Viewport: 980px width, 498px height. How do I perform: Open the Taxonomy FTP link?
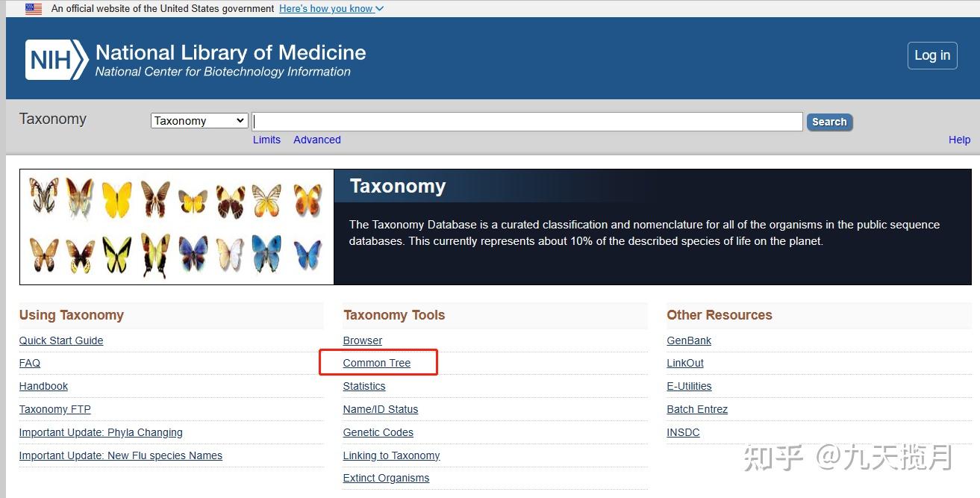click(54, 409)
